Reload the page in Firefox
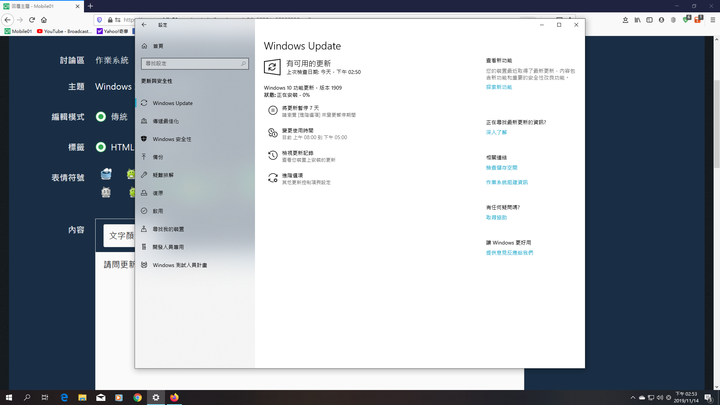The width and height of the screenshot is (720, 405). pyautogui.click(x=32, y=20)
